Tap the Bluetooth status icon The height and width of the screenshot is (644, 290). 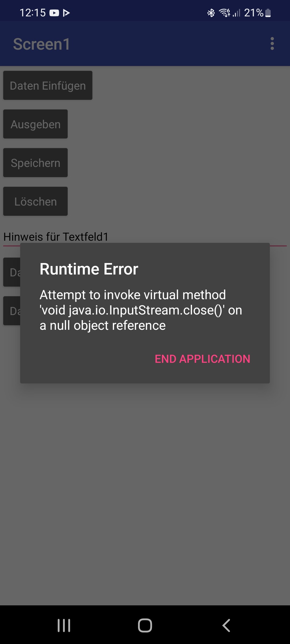pyautogui.click(x=211, y=13)
